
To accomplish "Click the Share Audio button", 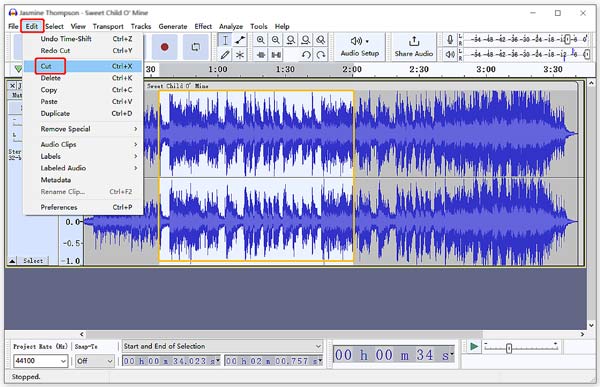I will point(414,47).
